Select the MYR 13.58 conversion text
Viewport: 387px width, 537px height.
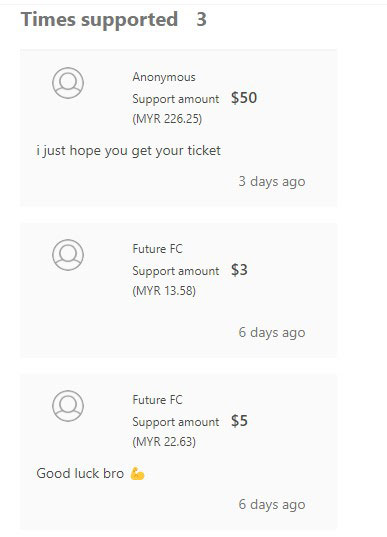(x=164, y=291)
